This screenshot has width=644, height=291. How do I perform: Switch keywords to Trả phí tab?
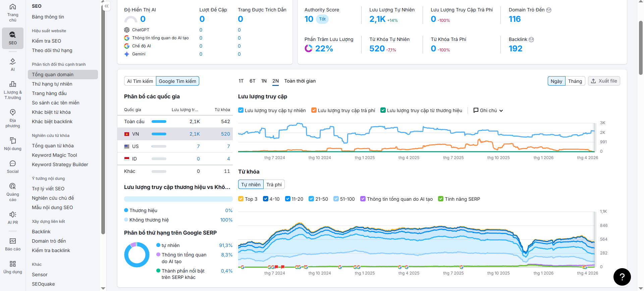(x=274, y=185)
